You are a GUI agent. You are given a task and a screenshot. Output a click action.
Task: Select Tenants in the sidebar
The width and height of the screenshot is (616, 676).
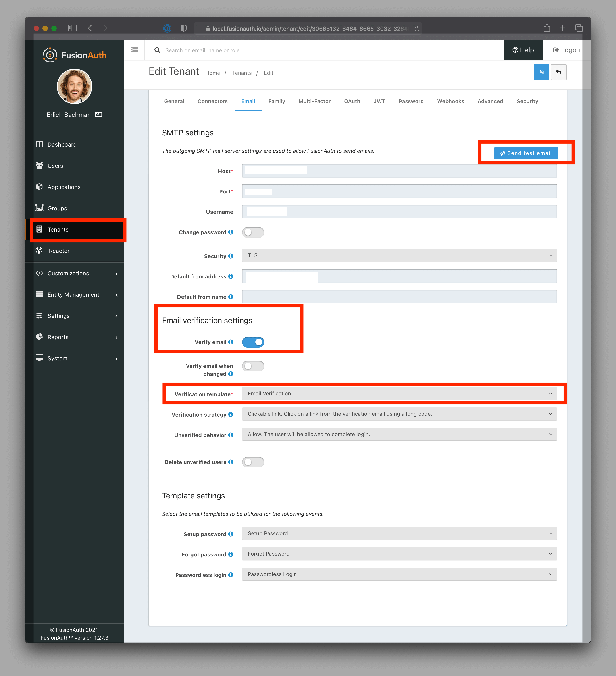tap(74, 230)
